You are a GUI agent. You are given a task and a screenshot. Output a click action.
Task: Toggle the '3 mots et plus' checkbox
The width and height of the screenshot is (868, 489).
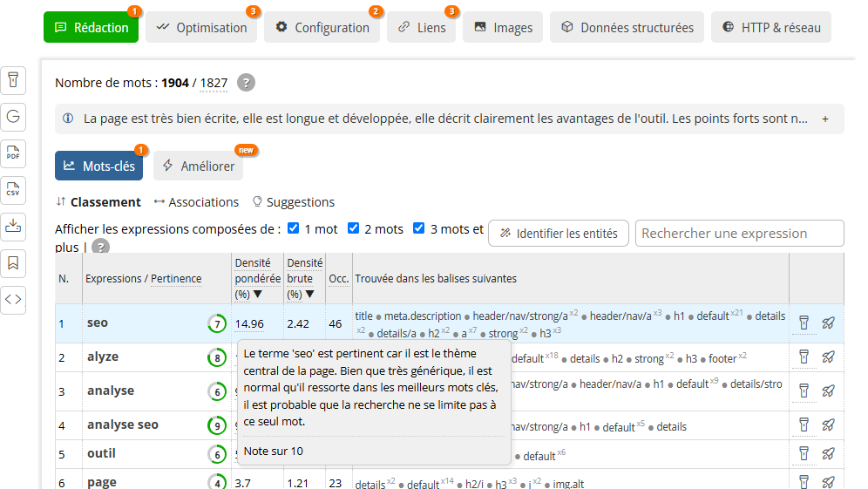coord(419,228)
